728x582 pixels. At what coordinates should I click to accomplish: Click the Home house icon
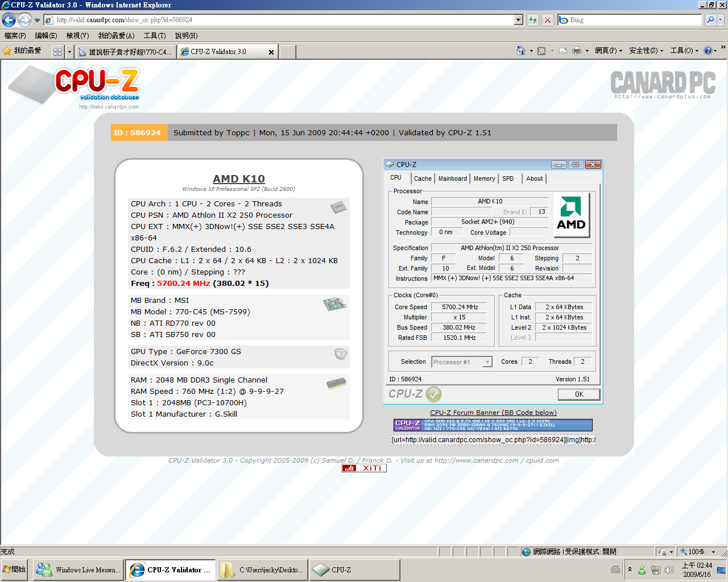(520, 51)
